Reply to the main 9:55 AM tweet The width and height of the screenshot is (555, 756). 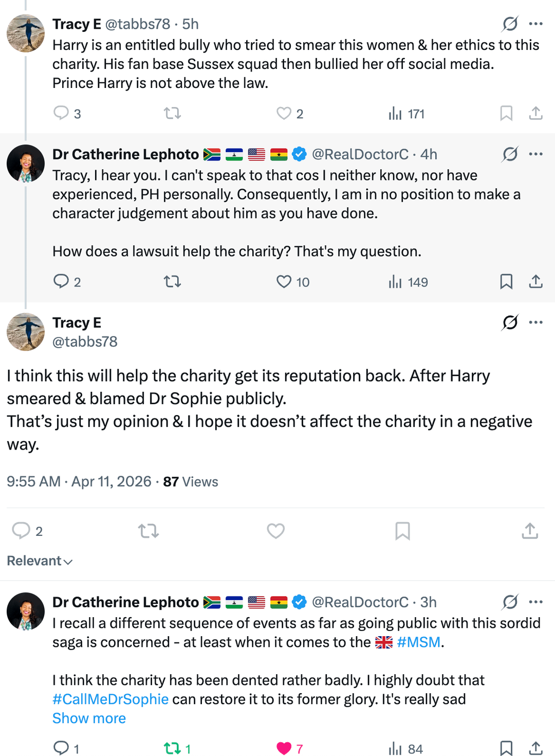(21, 531)
